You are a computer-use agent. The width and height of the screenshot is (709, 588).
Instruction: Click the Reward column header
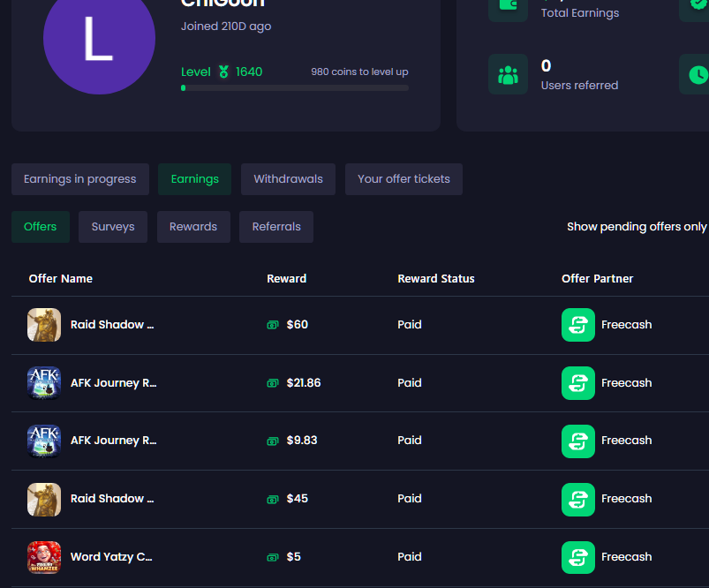point(287,279)
